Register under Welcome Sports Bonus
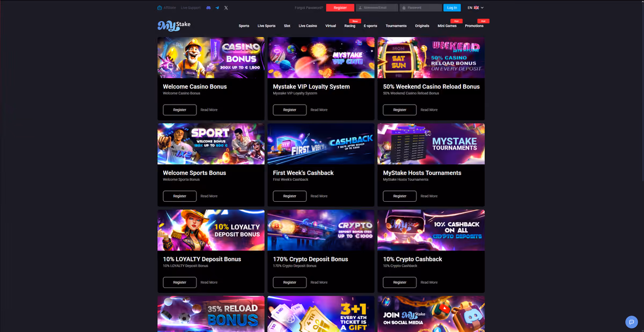This screenshot has width=644, height=332. point(180,196)
